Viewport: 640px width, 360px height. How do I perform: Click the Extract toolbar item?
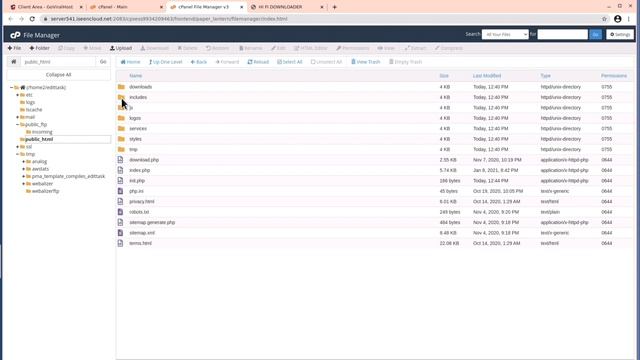(415, 48)
